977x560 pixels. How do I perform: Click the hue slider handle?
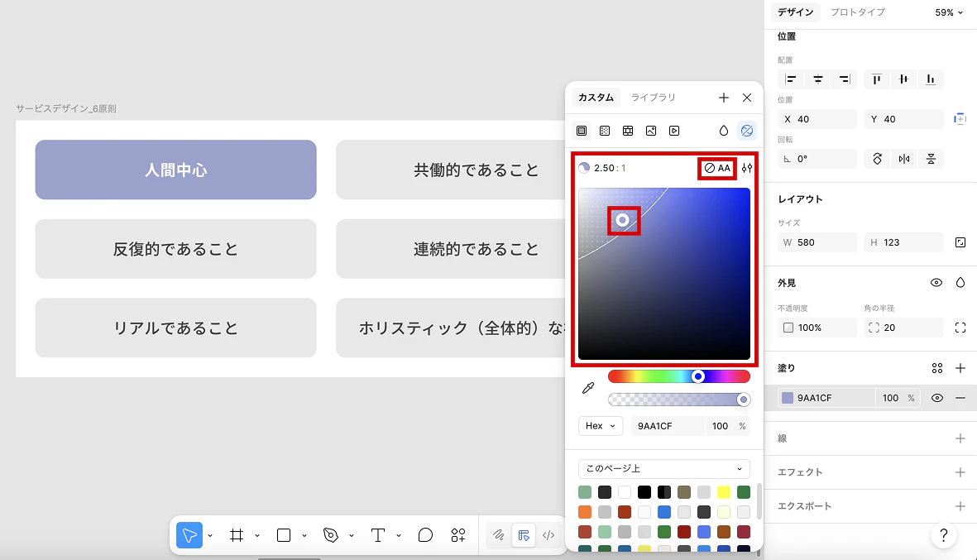pos(698,376)
